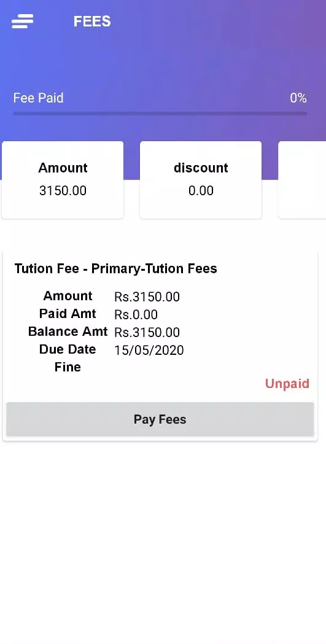Select the Paid Amt label

click(68, 314)
